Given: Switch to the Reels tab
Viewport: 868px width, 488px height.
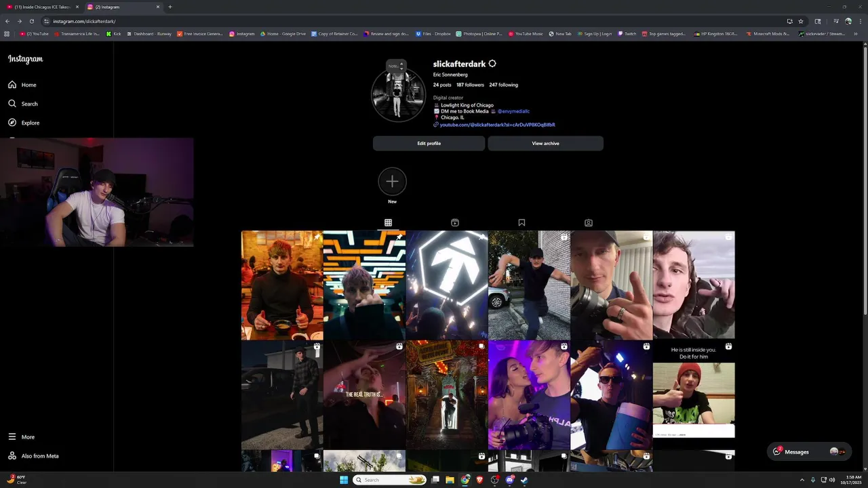Looking at the screenshot, I should pyautogui.click(x=455, y=222).
